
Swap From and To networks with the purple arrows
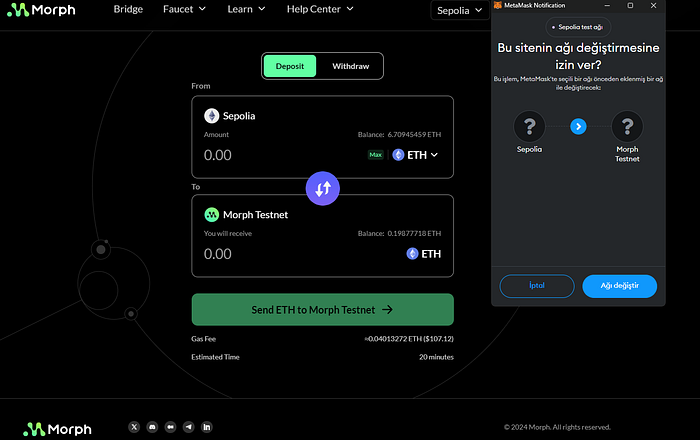coord(323,188)
